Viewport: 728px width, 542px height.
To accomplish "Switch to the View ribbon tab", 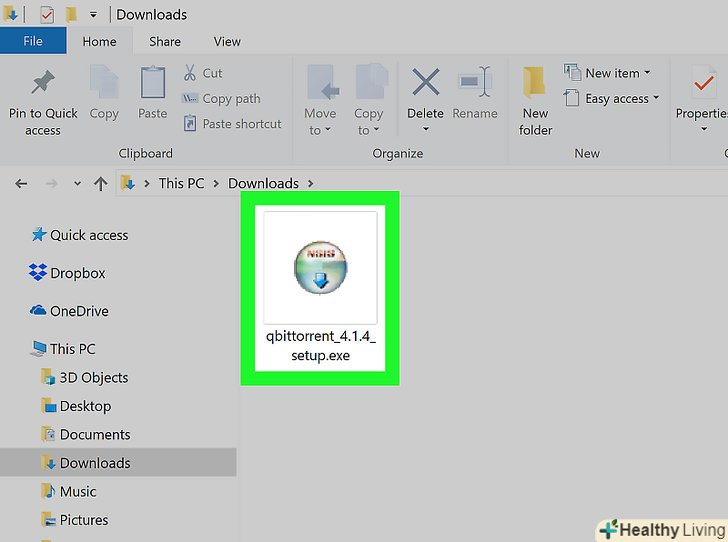I will (x=227, y=41).
